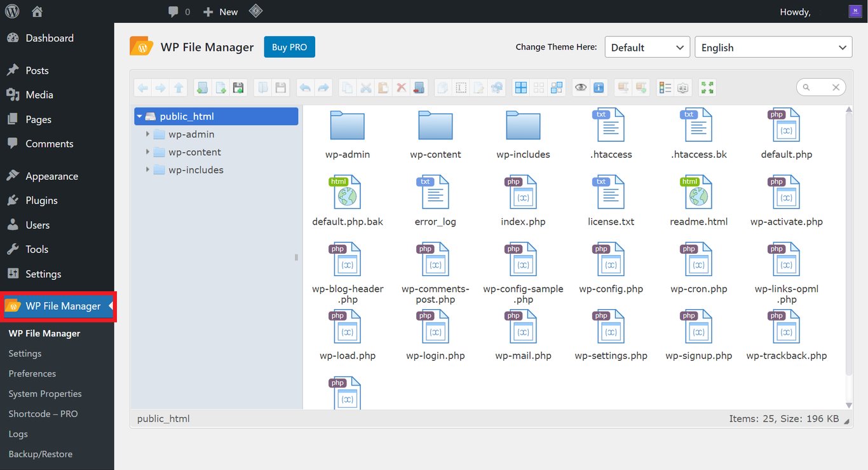This screenshot has width=868, height=470.
Task: Open a new folder with the New Folder icon
Action: pyautogui.click(x=202, y=87)
